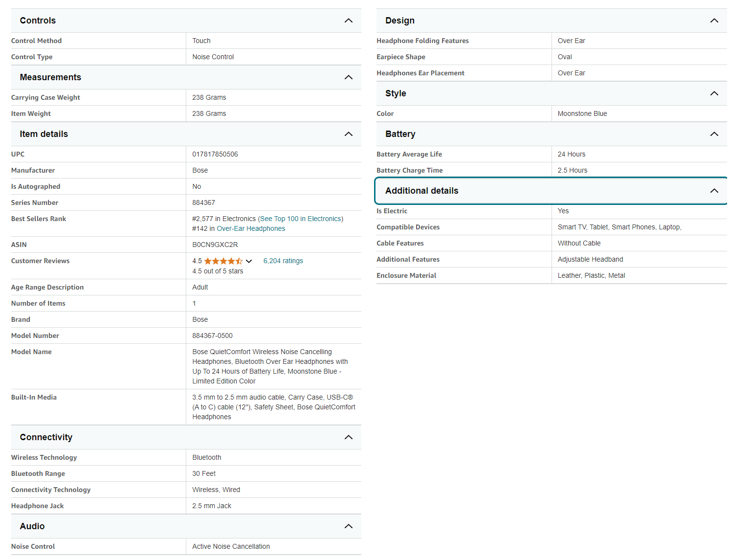This screenshot has height=560, width=730.
Task: Collapse the Style section
Action: click(552, 93)
